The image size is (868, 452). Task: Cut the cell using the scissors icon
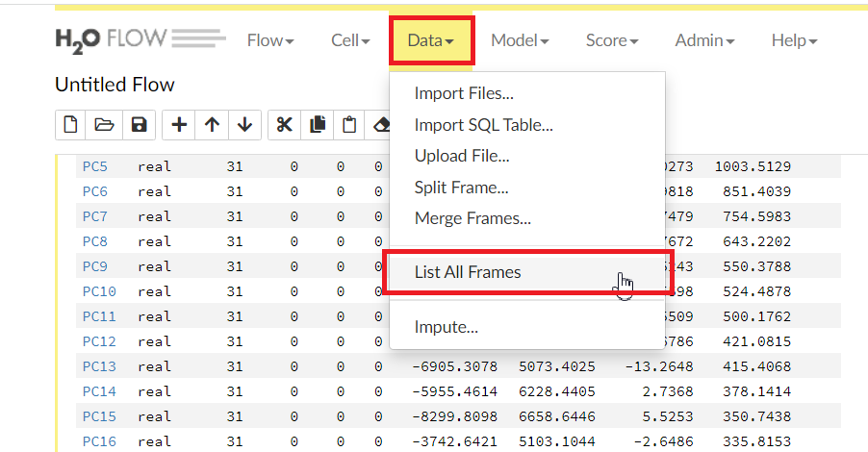(x=284, y=124)
